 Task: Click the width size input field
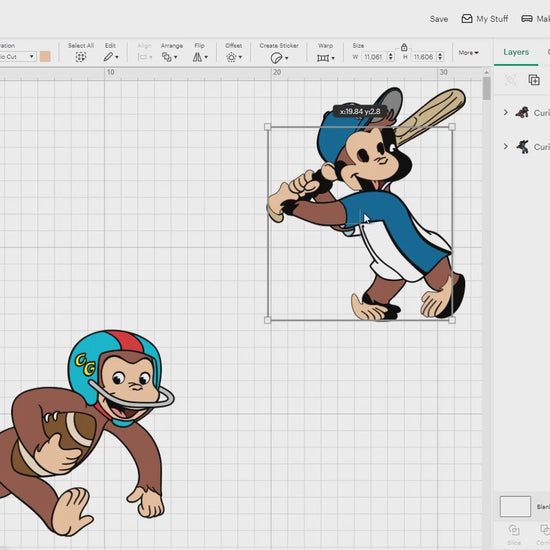pos(374,56)
